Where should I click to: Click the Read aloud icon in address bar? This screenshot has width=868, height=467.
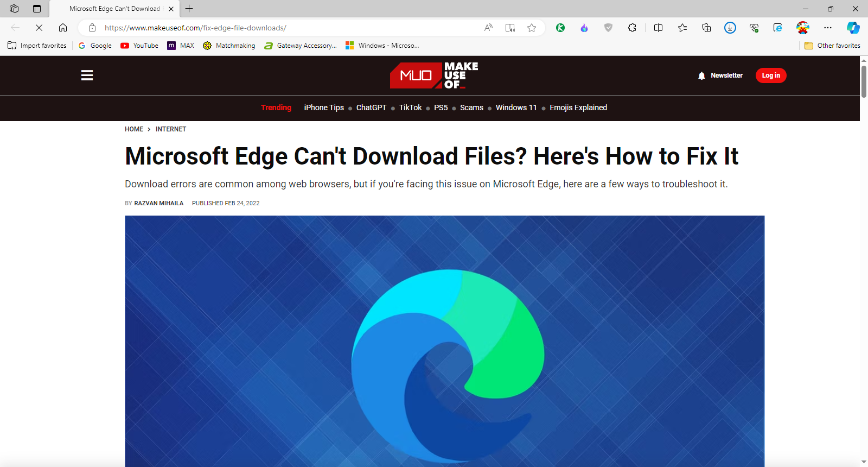(x=488, y=28)
